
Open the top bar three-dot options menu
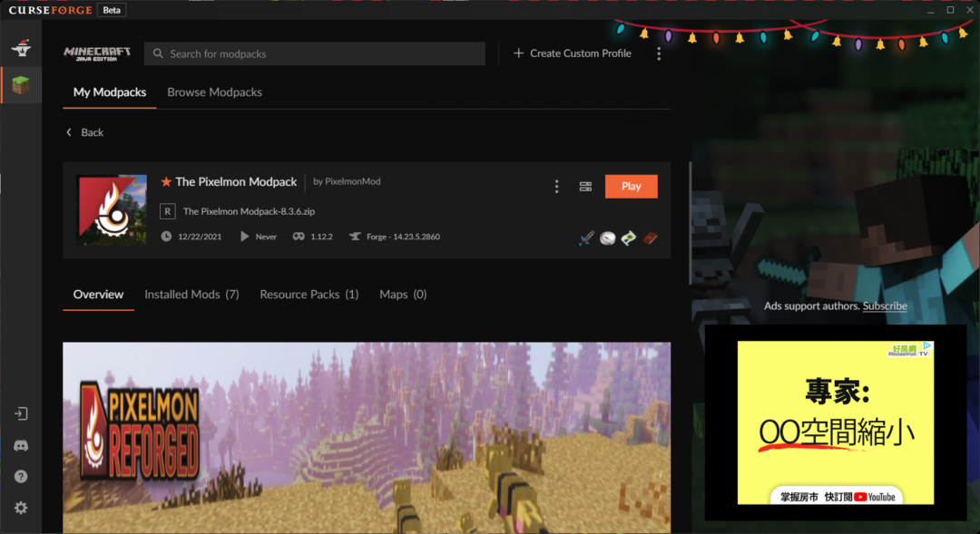(659, 53)
